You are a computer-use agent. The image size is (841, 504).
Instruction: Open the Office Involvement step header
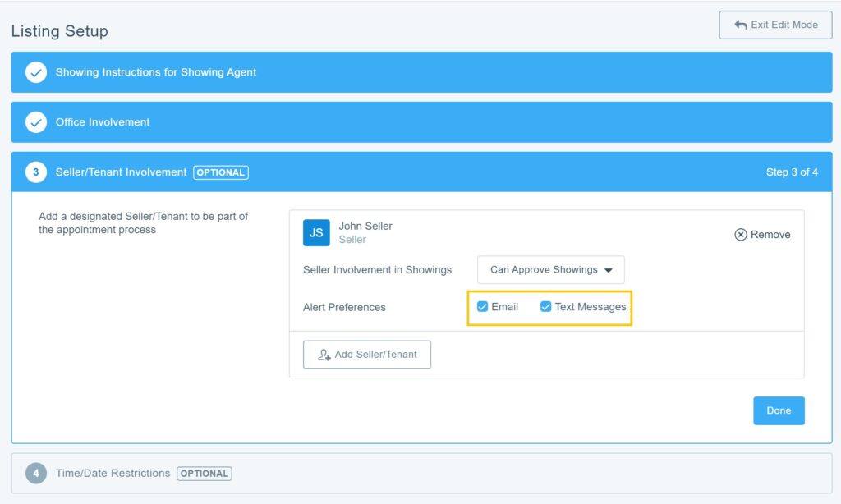(103, 122)
